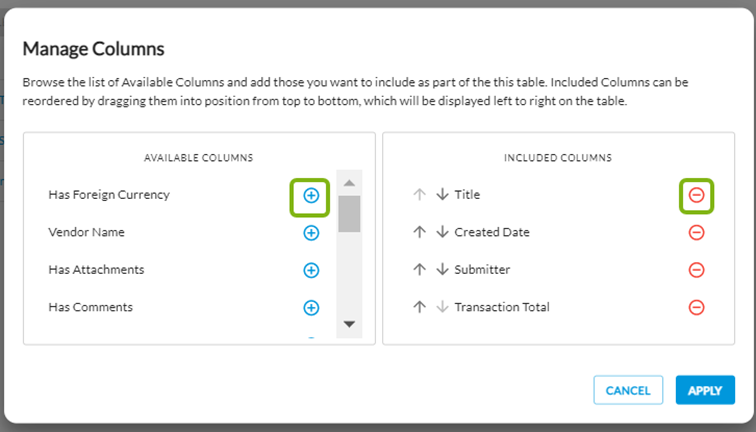Move Created Date column down
Viewport: 756px width, 432px height.
pos(442,233)
